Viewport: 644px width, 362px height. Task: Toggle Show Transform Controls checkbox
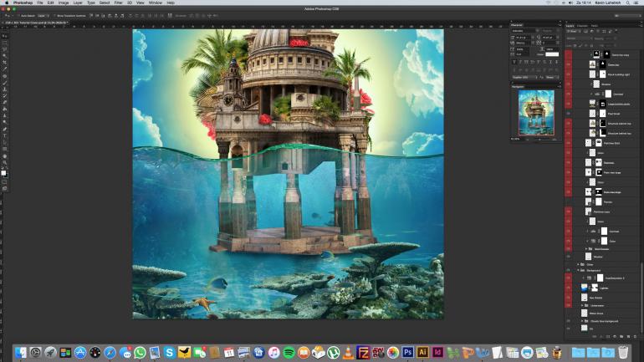(x=54, y=16)
